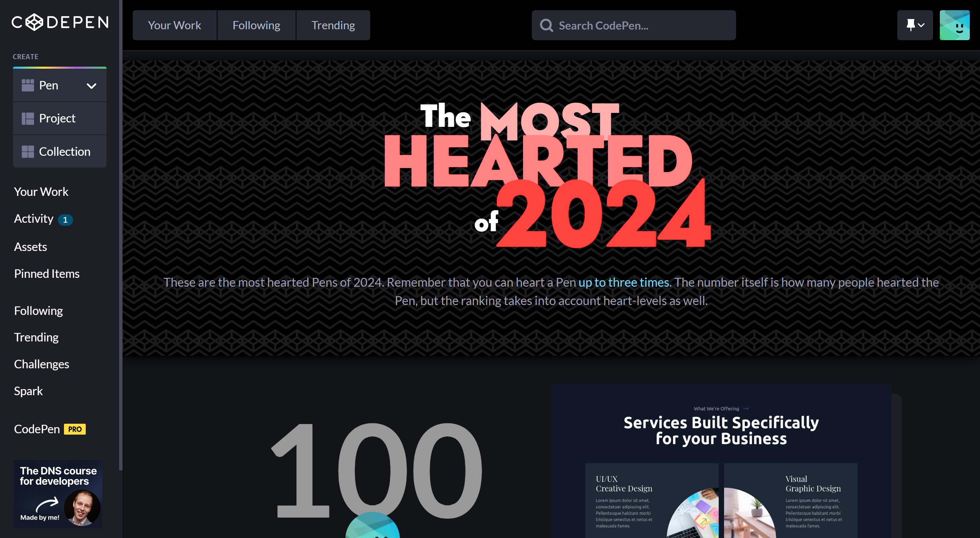Click the Activity notification badge
This screenshot has width=980, height=538.
(x=65, y=220)
